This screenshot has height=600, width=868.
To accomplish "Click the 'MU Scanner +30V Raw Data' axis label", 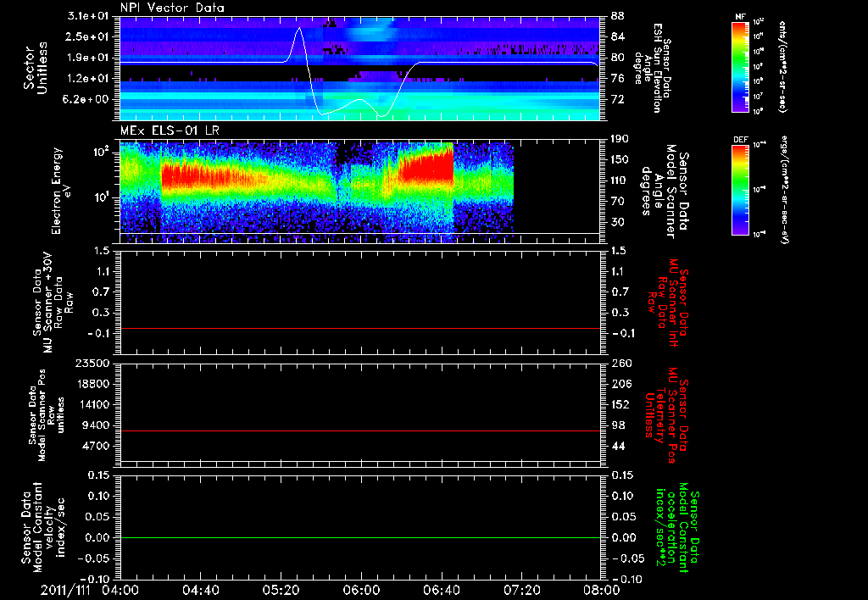I will click(x=53, y=302).
